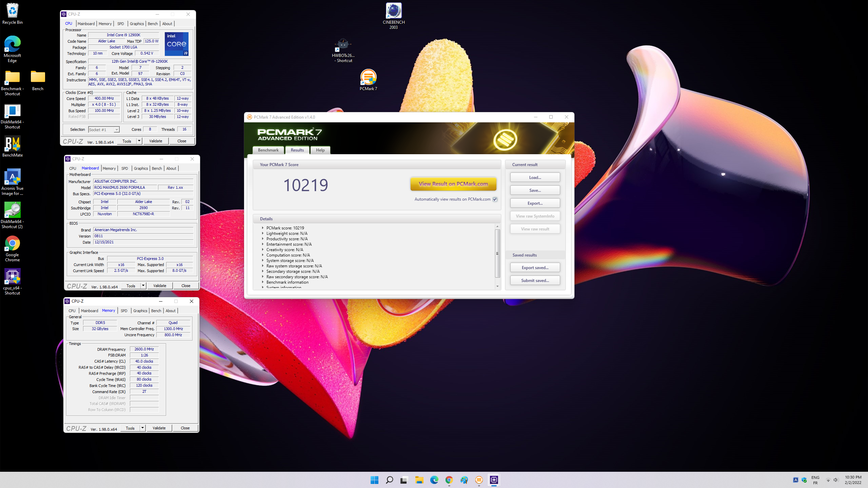Open Tools dropdown arrow in Memory window
Screen dimensions: 868x488
point(142,428)
